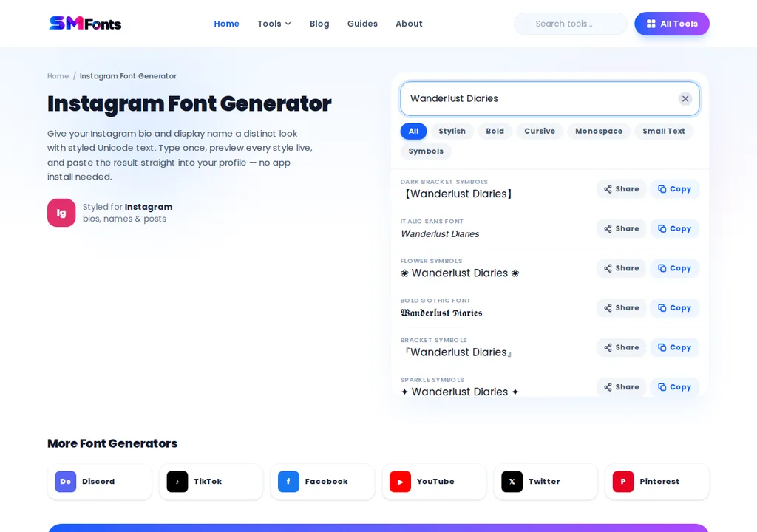
Task: Filter styles by Bold
Action: 495,132
